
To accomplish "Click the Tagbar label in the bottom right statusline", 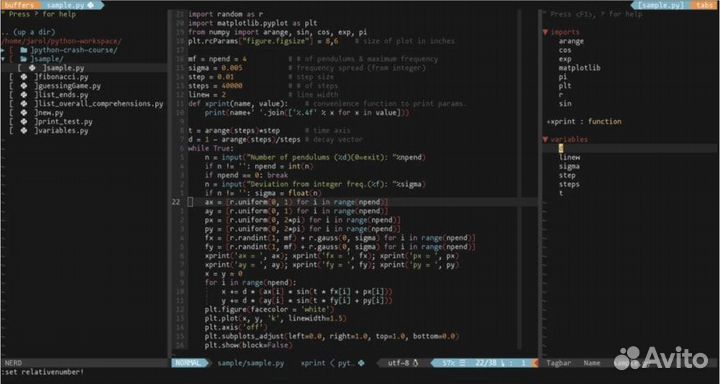I will [x=559, y=363].
